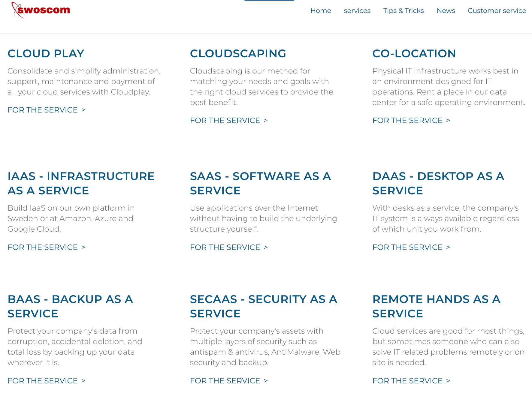Screen dimensions: 532x393
Task: Click the Cloudscaping heading
Action: tap(238, 53)
